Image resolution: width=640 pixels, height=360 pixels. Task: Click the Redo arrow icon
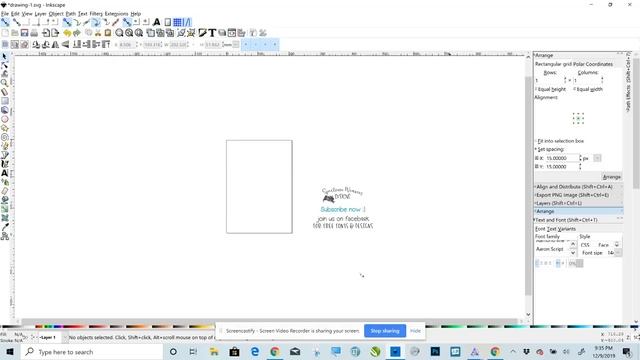click(x=77, y=33)
